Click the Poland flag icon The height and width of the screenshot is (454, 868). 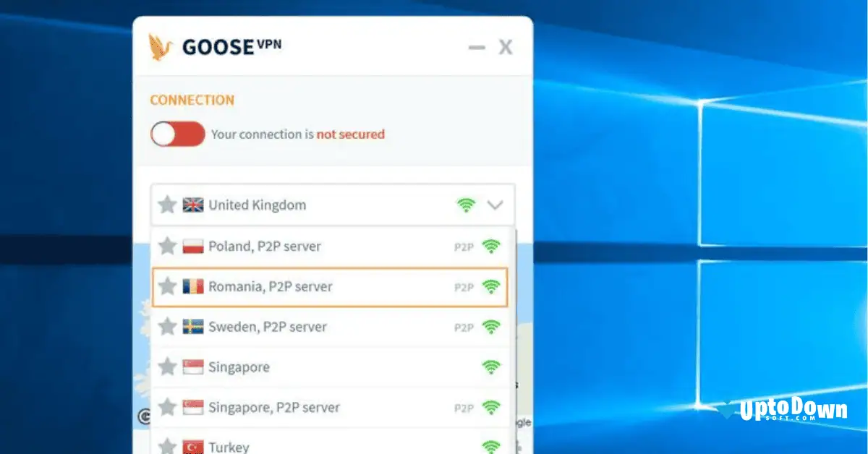tap(192, 246)
